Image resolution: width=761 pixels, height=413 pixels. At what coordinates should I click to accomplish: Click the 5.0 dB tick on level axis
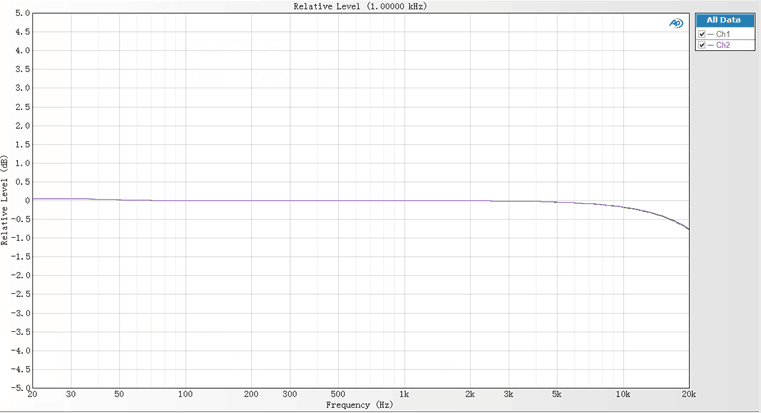pyautogui.click(x=22, y=13)
